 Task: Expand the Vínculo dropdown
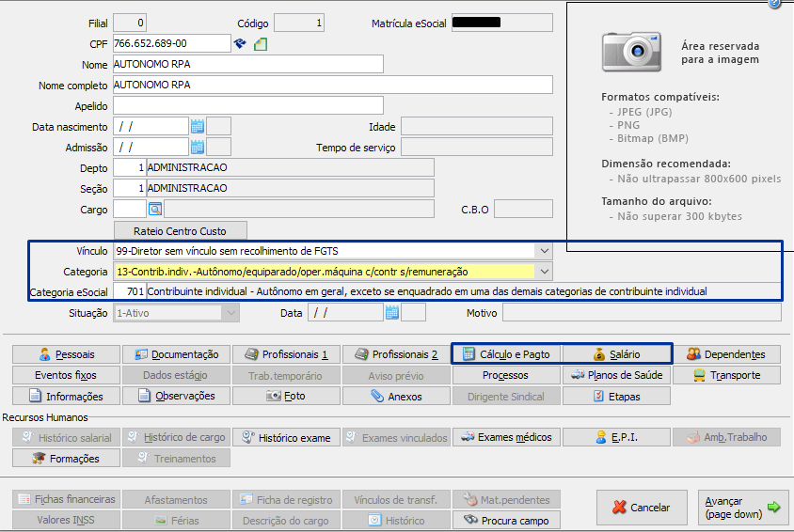(545, 251)
